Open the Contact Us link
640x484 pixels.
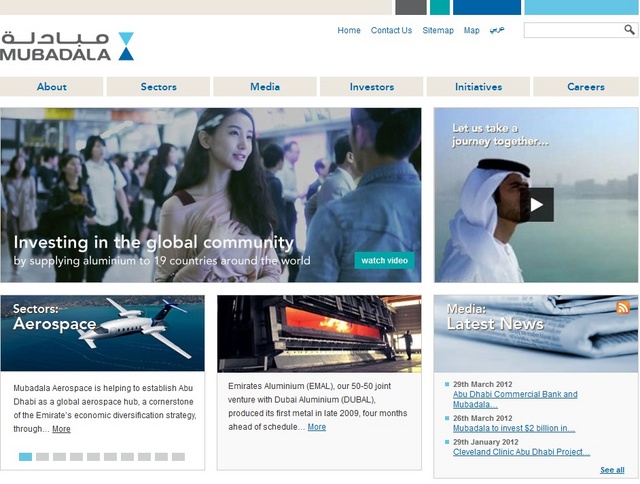tap(391, 30)
